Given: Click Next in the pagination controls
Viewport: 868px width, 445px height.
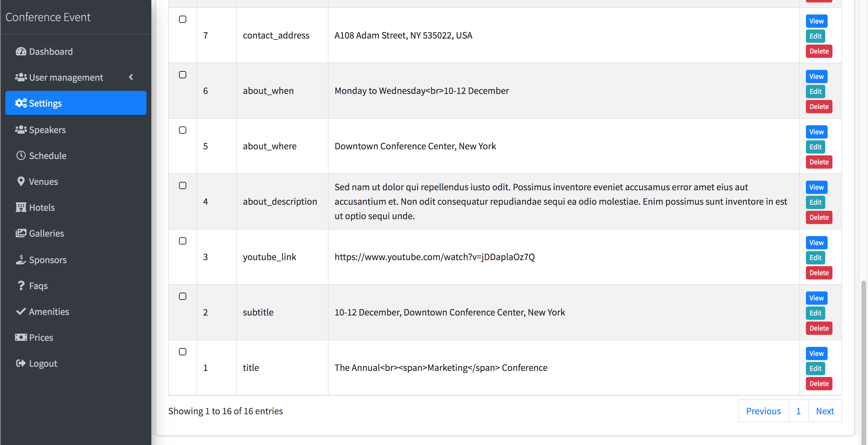Looking at the screenshot, I should pos(825,411).
